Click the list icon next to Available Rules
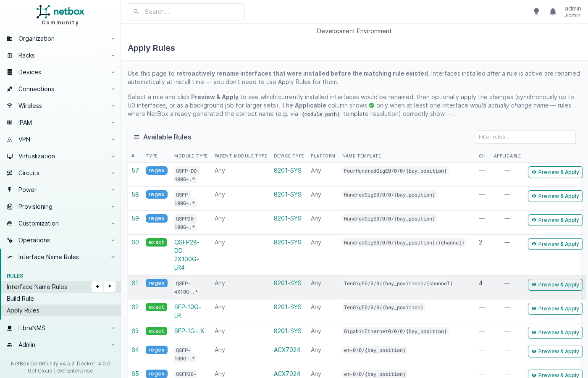Image resolution: width=588 pixels, height=378 pixels. [136, 137]
